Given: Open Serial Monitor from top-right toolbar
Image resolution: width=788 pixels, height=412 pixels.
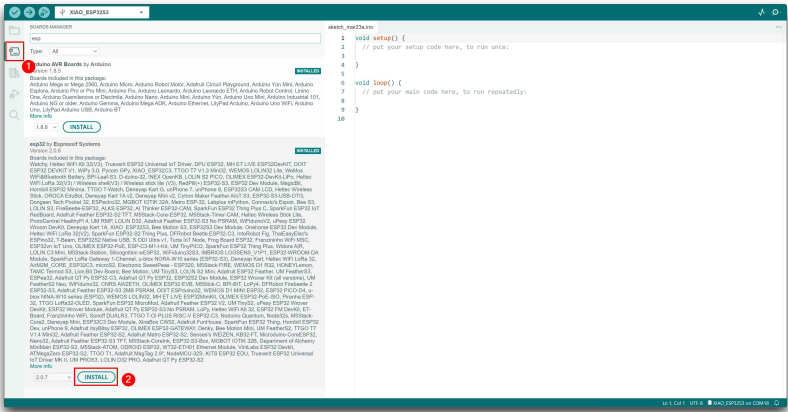Looking at the screenshot, I should pyautogui.click(x=774, y=11).
